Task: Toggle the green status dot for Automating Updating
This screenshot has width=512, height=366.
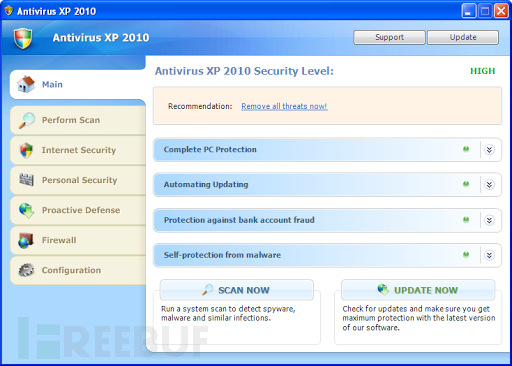Action: click(466, 184)
